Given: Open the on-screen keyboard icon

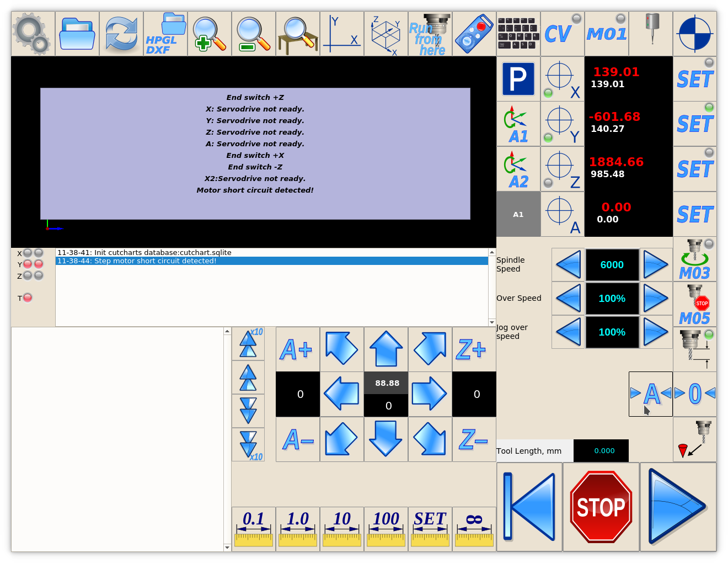Looking at the screenshot, I should tap(518, 34).
